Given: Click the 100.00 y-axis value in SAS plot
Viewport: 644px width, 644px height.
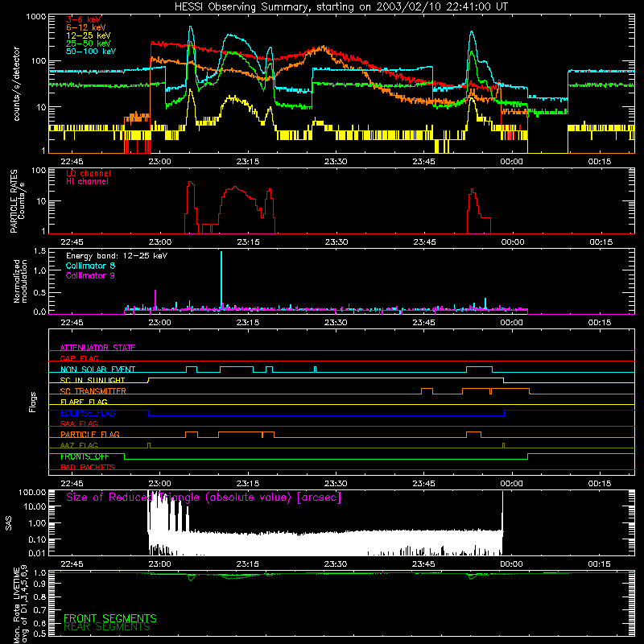Looking at the screenshot, I should click(x=32, y=492).
